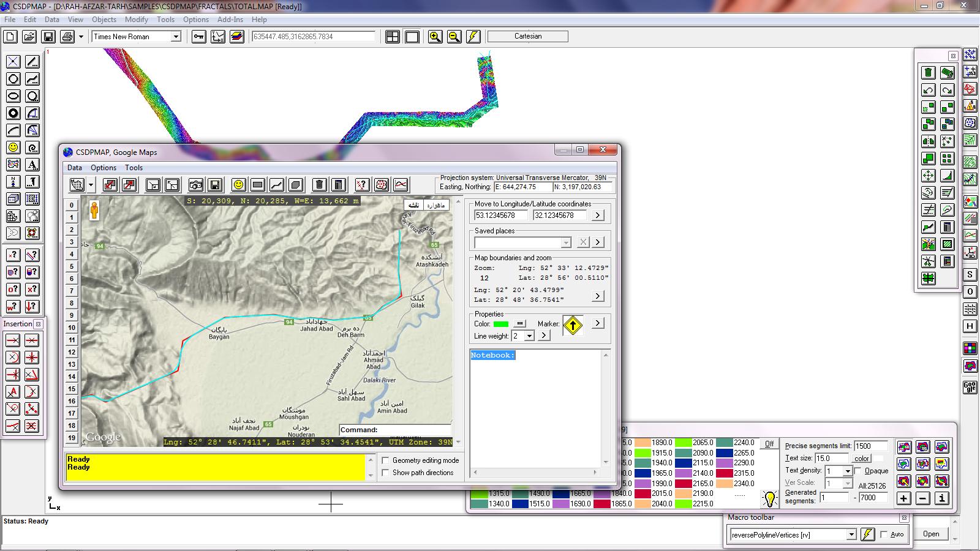The width and height of the screenshot is (980, 551).
Task: Enable Geometry editing mode checkbox
Action: [385, 460]
